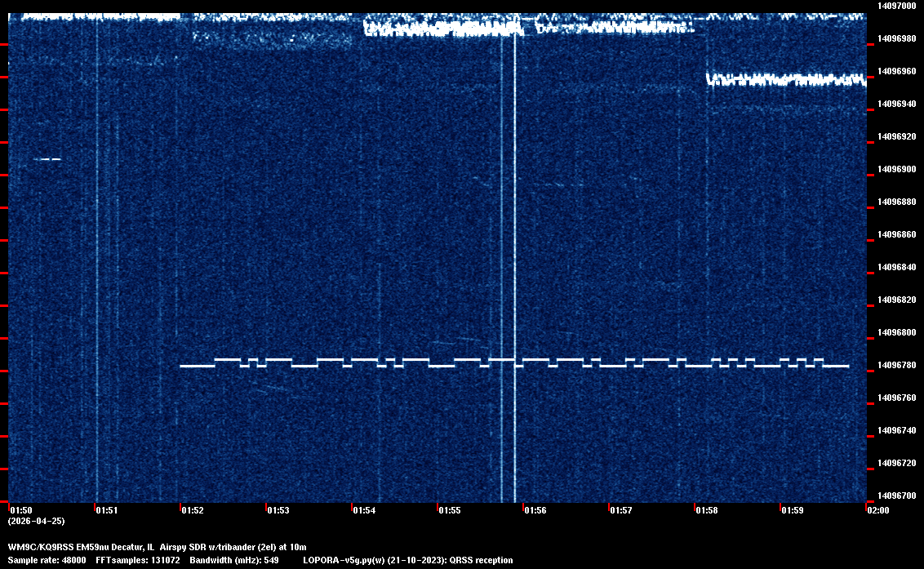Click the LOPORA-v5g.py QRSS reception text
The width and height of the screenshot is (924, 569).
(x=408, y=560)
